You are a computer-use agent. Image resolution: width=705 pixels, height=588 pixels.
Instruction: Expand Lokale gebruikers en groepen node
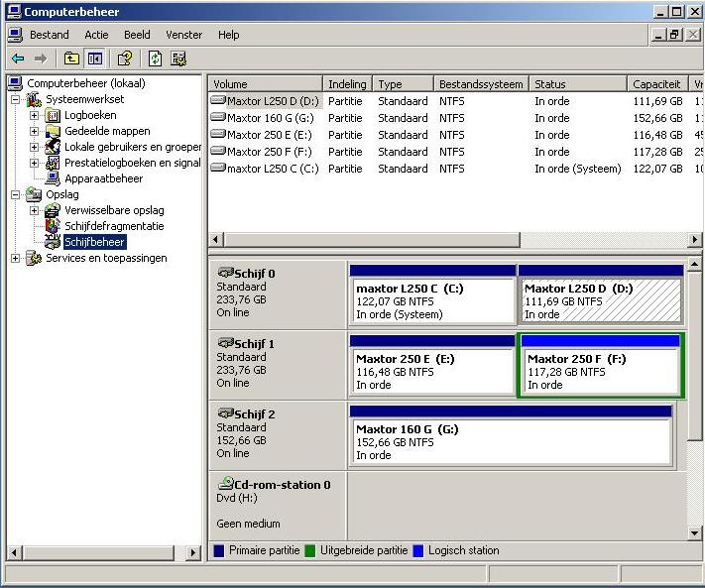tap(34, 147)
